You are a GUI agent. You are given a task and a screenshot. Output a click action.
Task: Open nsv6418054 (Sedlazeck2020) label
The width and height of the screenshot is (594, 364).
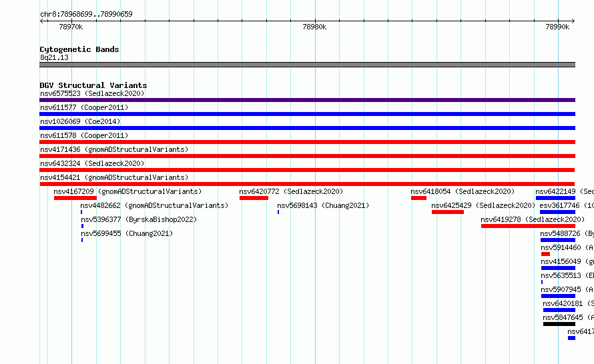click(463, 191)
